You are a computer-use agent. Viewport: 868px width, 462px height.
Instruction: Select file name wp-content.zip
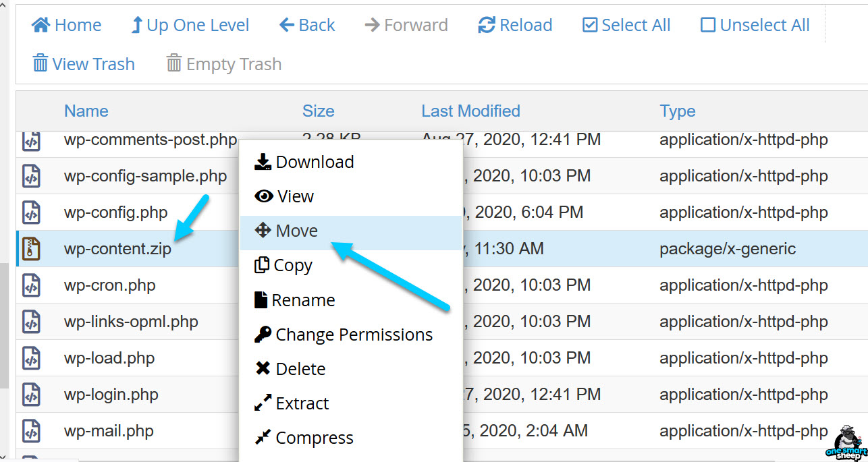pyautogui.click(x=117, y=249)
